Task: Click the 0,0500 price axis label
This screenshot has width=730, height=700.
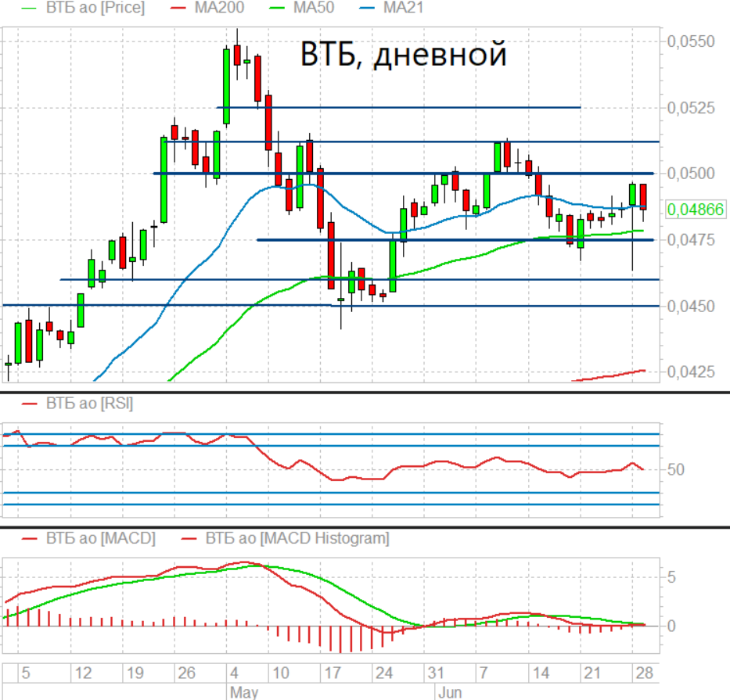Action: (x=691, y=174)
